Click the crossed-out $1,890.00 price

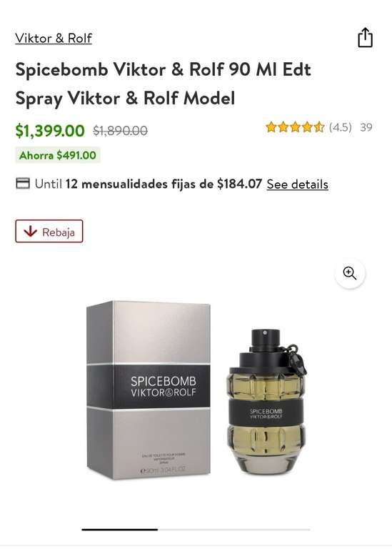(x=120, y=131)
